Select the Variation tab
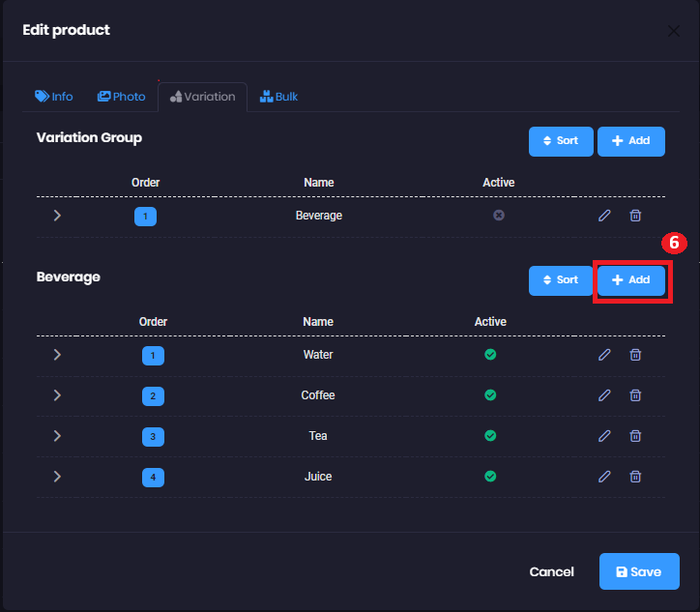The width and height of the screenshot is (700, 612). tap(203, 97)
